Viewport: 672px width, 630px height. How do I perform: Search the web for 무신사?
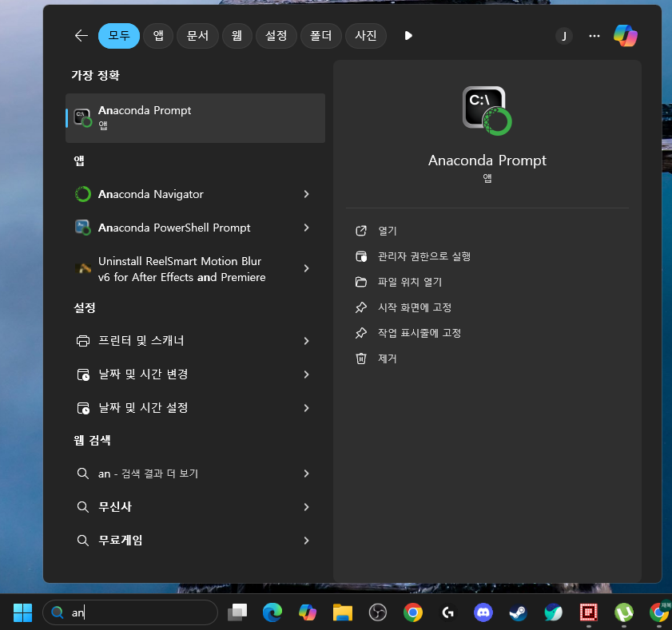[x=185, y=507]
